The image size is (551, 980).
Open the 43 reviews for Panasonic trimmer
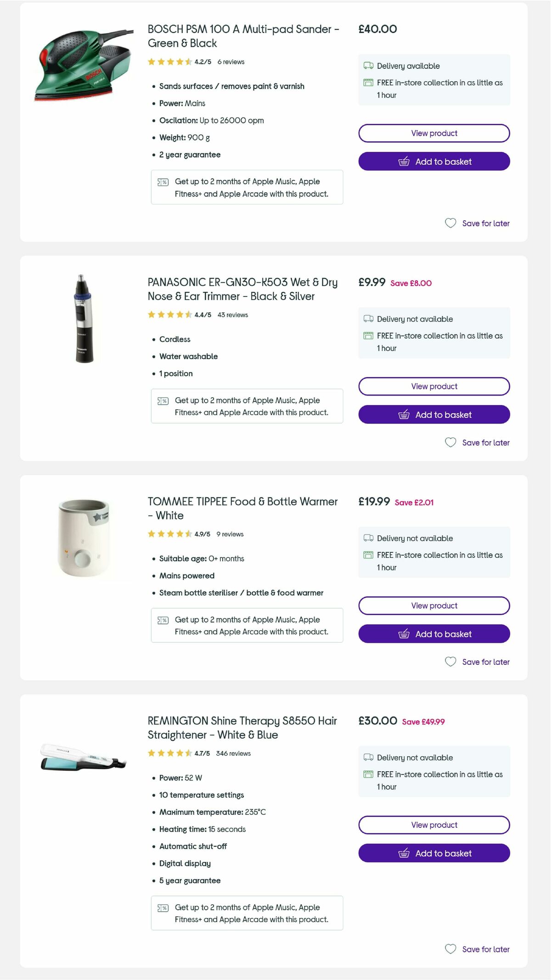232,315
